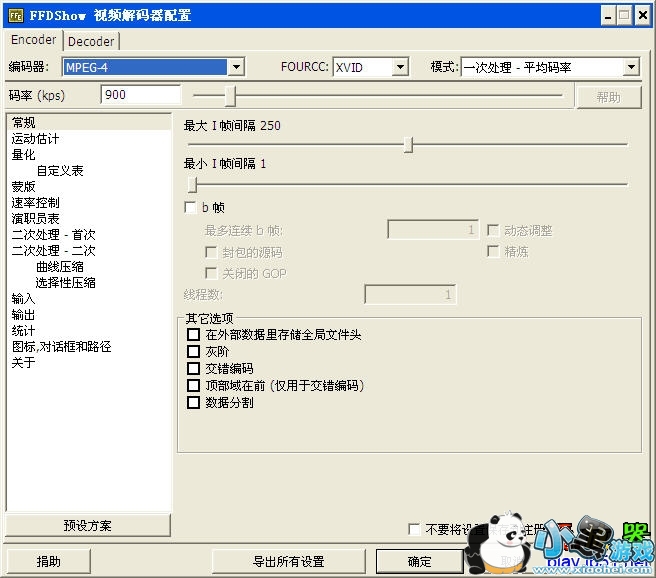This screenshot has width=656, height=578.
Task: Toggle the 精炼 checkbox
Action: click(493, 251)
